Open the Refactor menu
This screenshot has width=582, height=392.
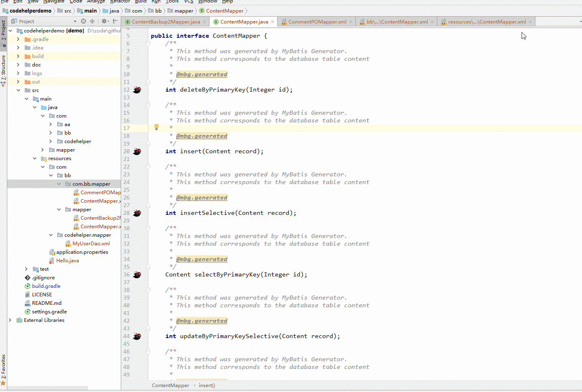[x=120, y=2]
